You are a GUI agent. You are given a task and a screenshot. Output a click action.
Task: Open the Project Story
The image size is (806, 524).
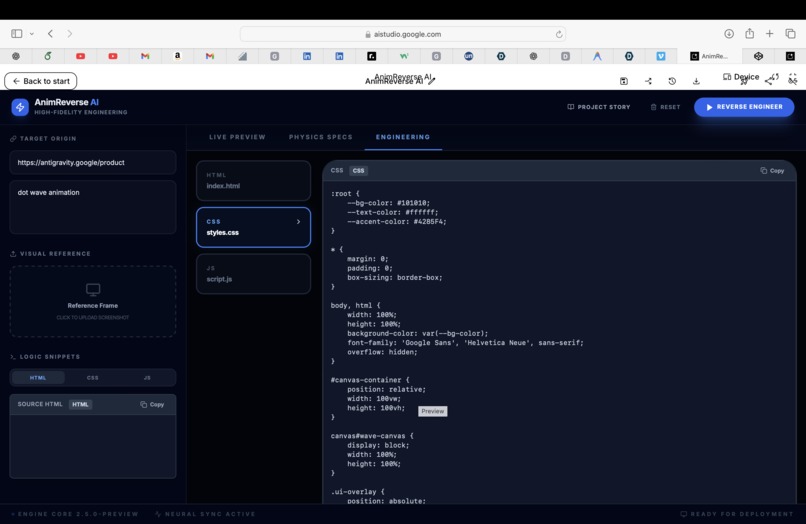click(x=598, y=107)
